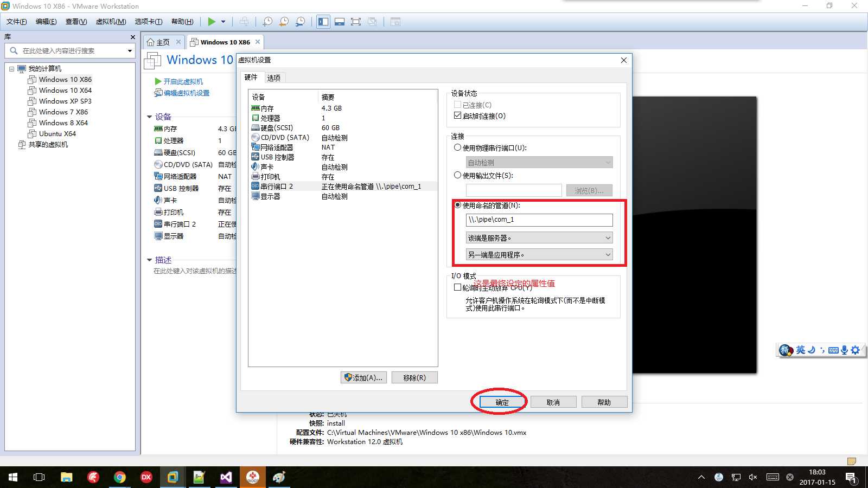Click the 帮助 button in dialog
Image resolution: width=868 pixels, height=488 pixels.
point(604,402)
